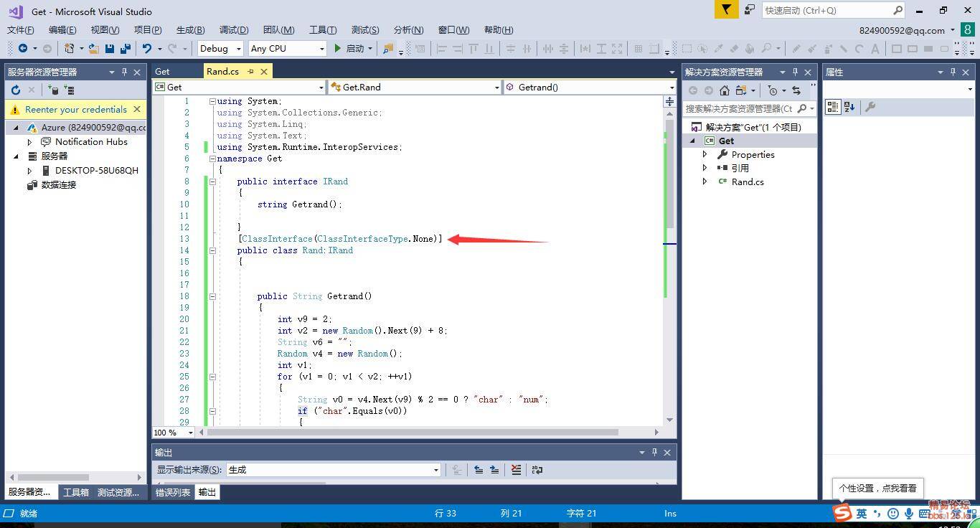Save the current file with floppy icon
The image size is (980, 528).
point(110,48)
